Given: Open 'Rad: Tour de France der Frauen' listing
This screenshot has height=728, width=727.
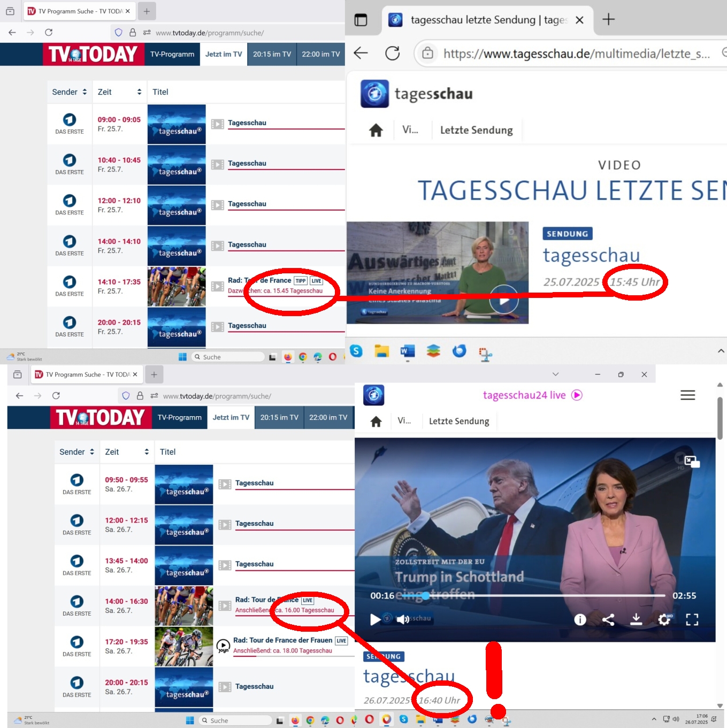Looking at the screenshot, I should (282, 640).
